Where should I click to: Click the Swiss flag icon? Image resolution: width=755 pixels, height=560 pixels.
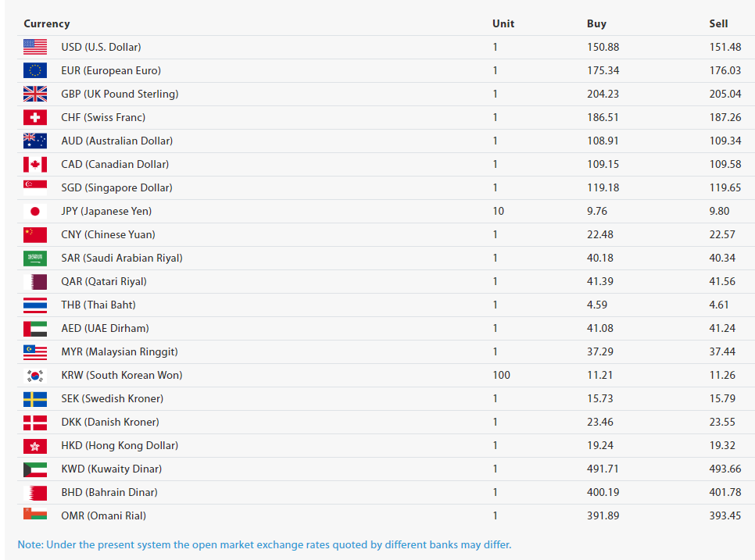pyautogui.click(x=35, y=117)
